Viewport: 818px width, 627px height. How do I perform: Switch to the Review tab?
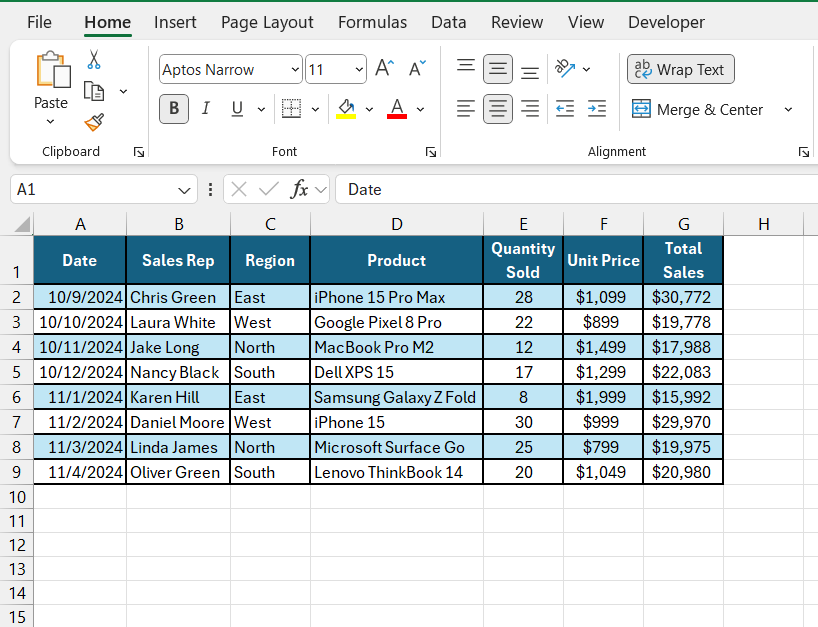(517, 22)
